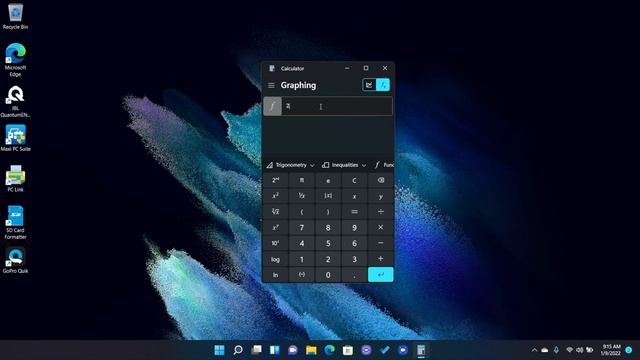Open JBL QuantumENGINE desktop shortcut

15,102
